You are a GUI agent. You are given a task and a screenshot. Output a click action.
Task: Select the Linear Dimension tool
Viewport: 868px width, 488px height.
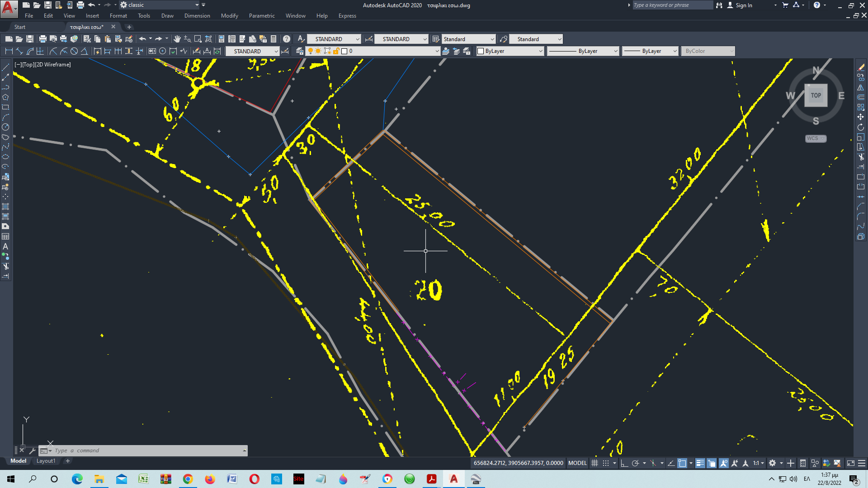[x=9, y=51]
